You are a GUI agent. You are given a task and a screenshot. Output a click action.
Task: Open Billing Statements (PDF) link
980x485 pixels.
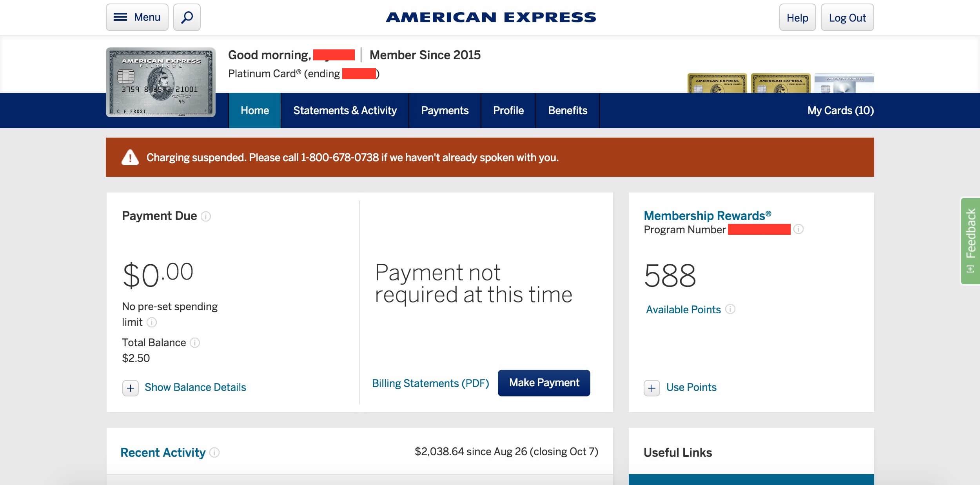tap(430, 383)
